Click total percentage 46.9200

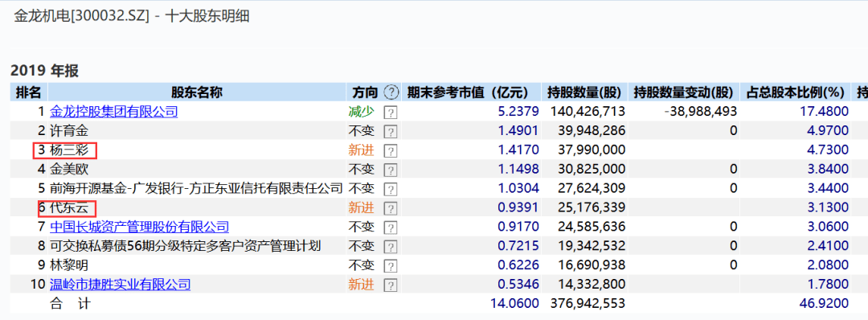click(x=825, y=303)
